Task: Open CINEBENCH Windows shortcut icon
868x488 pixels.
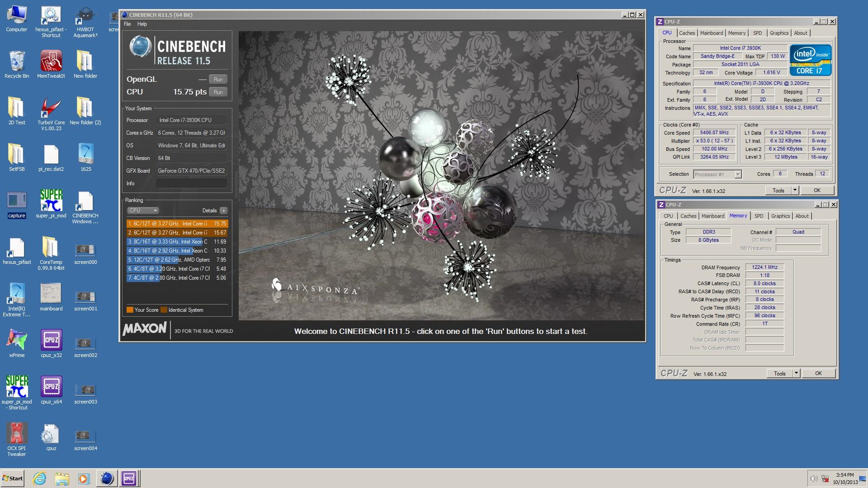Action: pyautogui.click(x=85, y=207)
